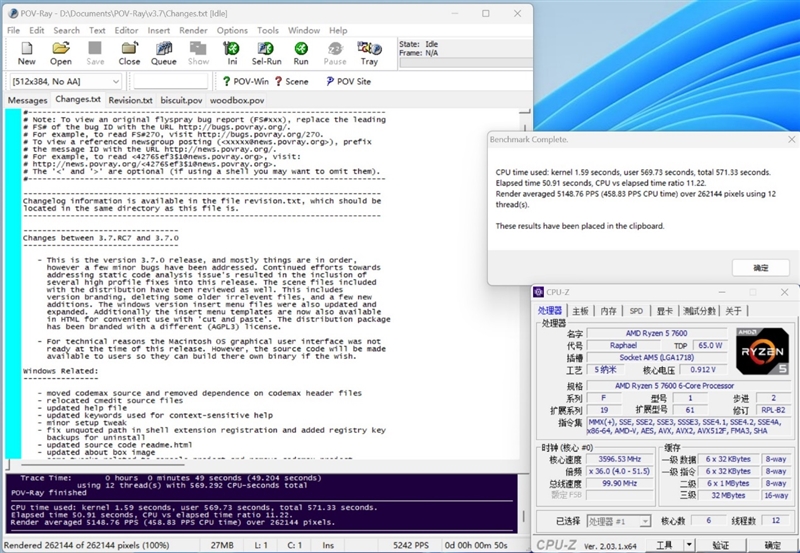Click the Ini settings icon
This screenshot has height=553, width=800.
click(x=232, y=52)
